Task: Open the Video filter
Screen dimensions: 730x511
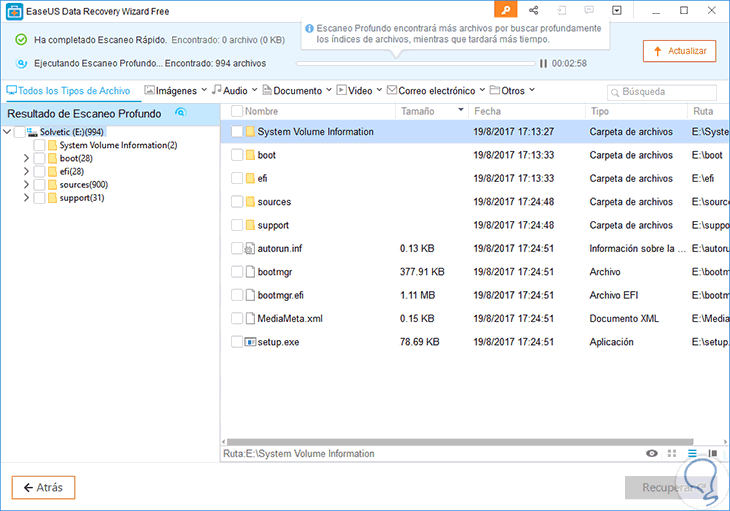Action: (x=359, y=90)
